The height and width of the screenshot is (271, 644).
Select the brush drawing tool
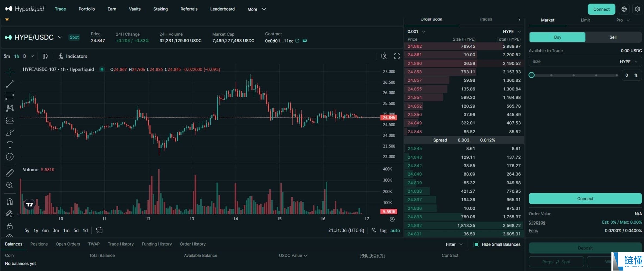(x=10, y=133)
